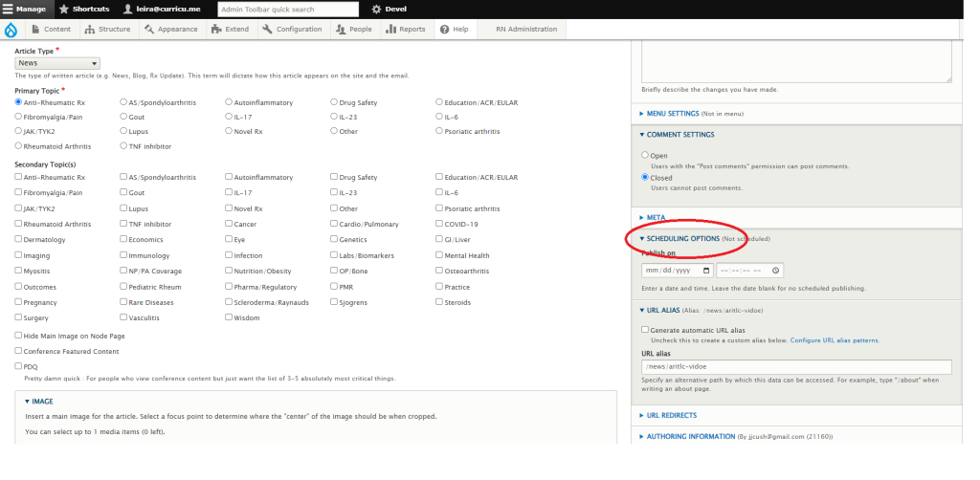
Task: Click the Shortcuts star icon
Action: coord(64,9)
